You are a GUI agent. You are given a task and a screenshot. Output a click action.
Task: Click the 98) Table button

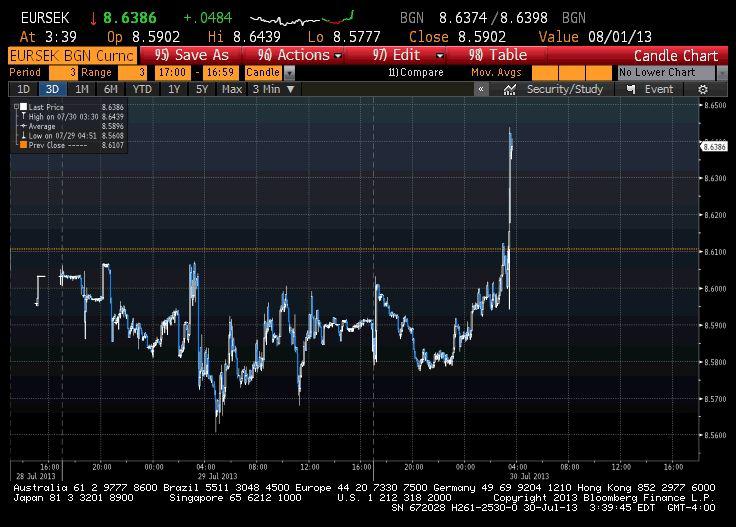(497, 55)
